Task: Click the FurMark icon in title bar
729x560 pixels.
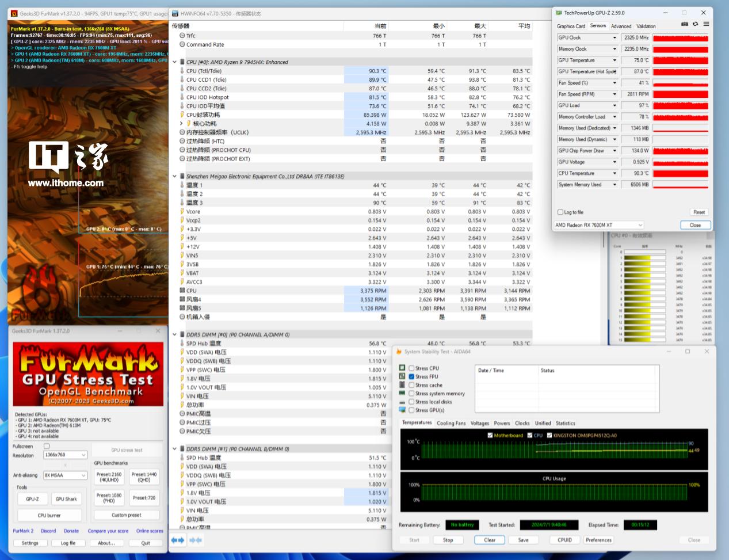Action: (14, 13)
